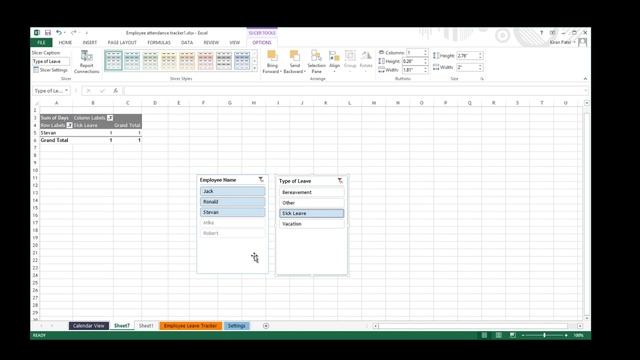Image resolution: width=640 pixels, height=360 pixels.
Task: Toggle Vacation in Type of Leave slicer
Action: click(x=311, y=224)
